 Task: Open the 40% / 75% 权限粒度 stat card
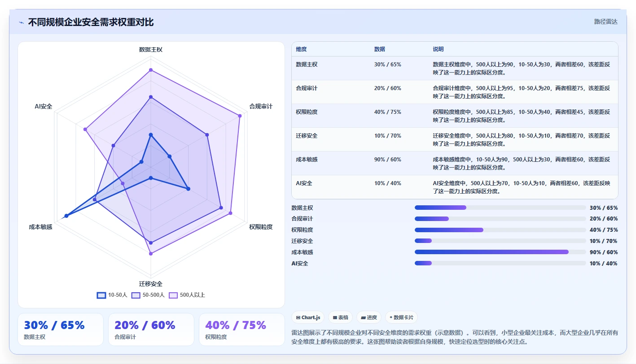coord(242,329)
